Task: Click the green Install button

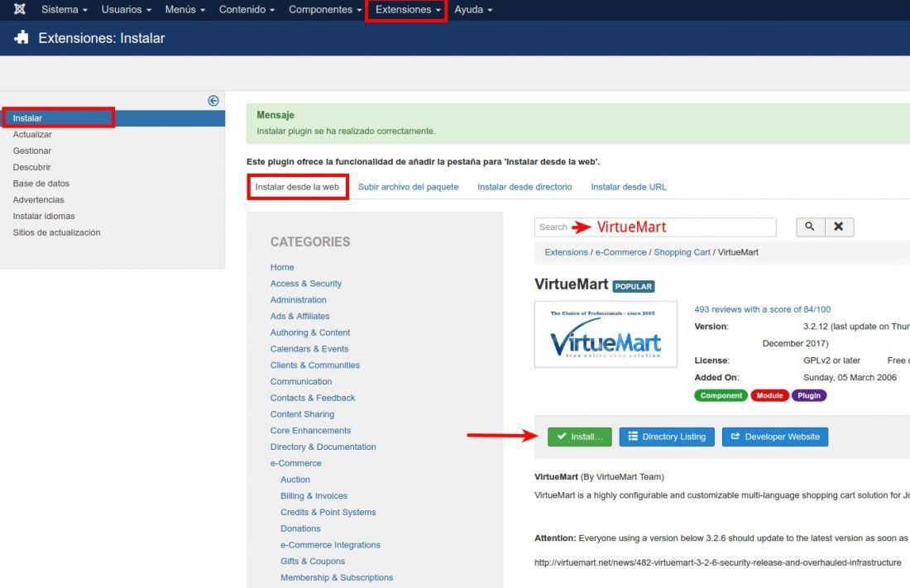Action: [x=579, y=437]
